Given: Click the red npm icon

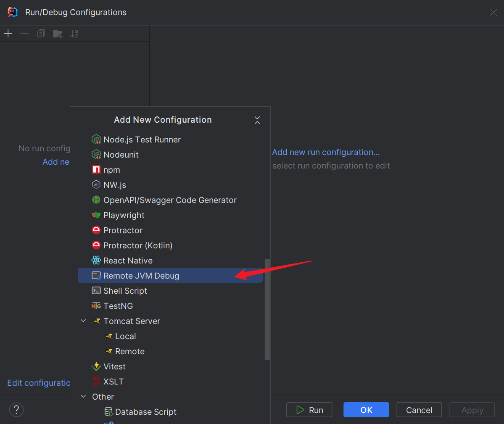Looking at the screenshot, I should coord(96,170).
